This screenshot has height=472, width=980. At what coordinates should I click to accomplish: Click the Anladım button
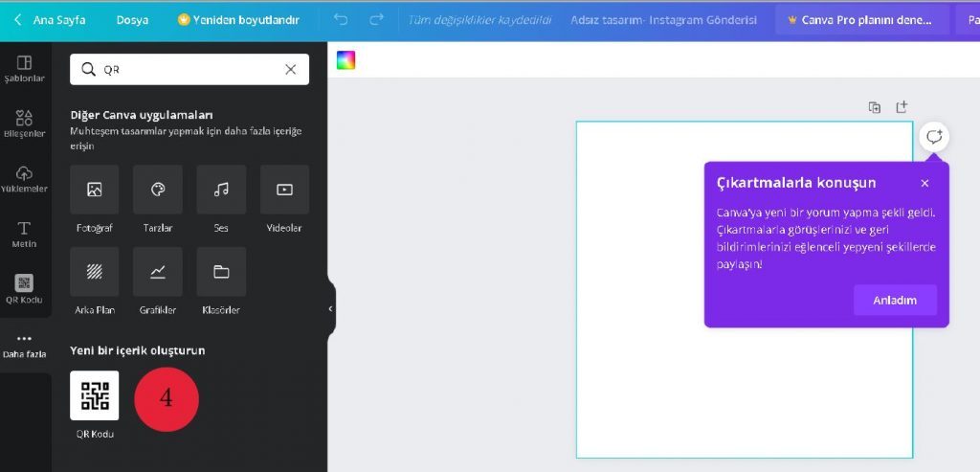click(x=895, y=300)
